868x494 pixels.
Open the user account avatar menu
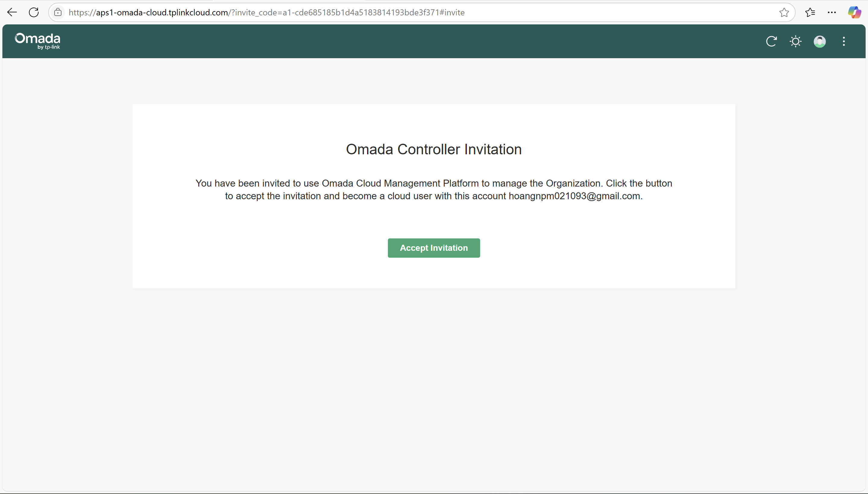819,41
